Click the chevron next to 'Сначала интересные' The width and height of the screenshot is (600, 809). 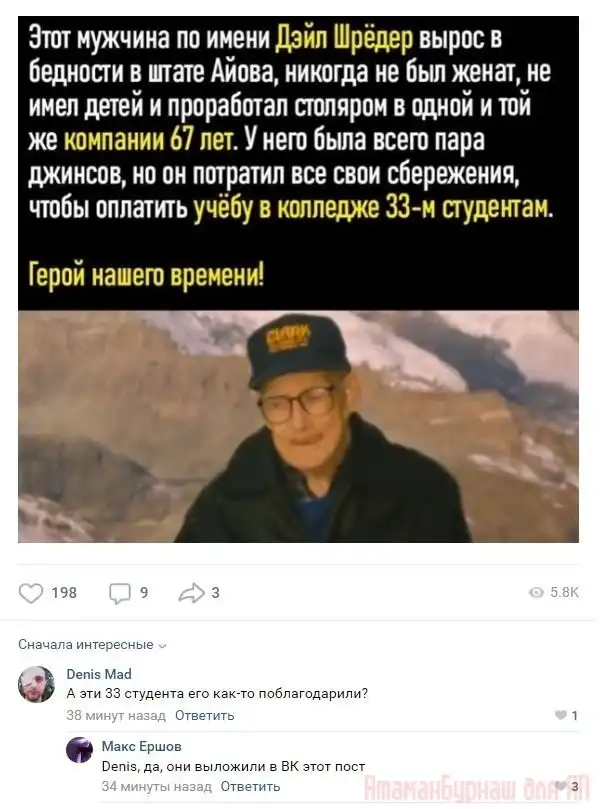[163, 645]
